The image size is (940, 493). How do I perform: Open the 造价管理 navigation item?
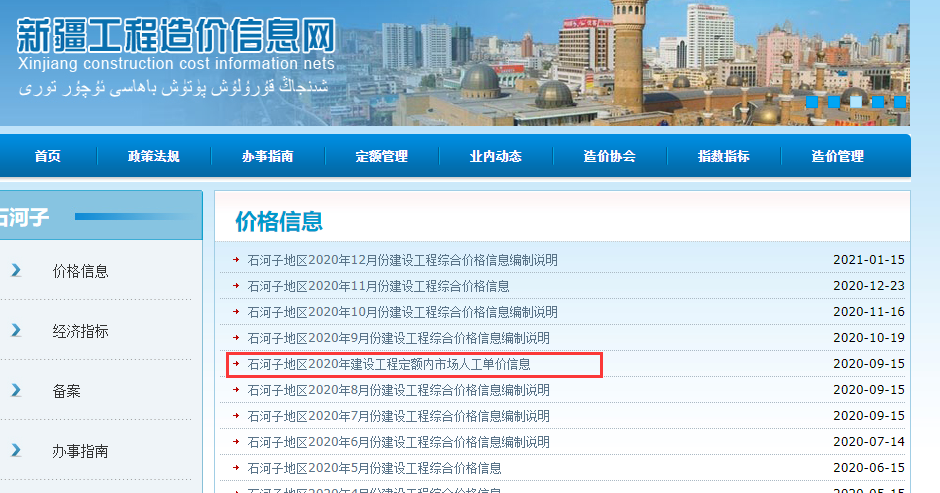837,157
